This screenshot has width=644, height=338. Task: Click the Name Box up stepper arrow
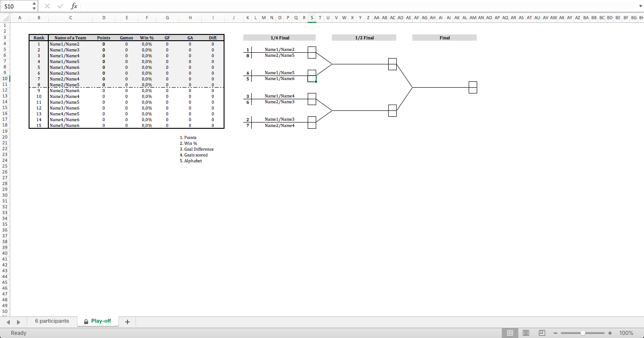(x=34, y=4)
